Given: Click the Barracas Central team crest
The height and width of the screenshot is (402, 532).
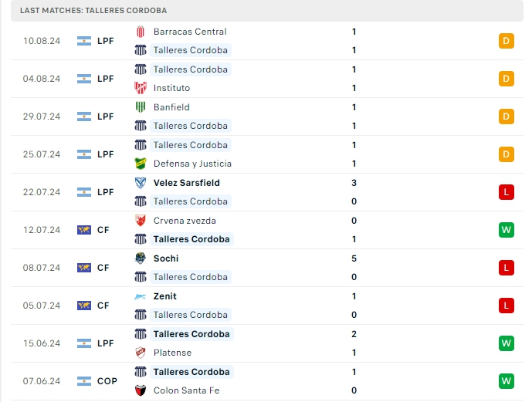Looking at the screenshot, I should tap(141, 32).
